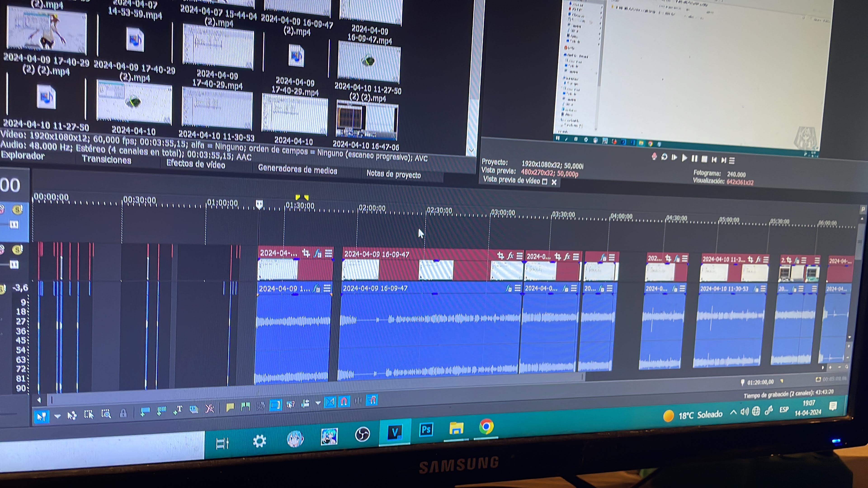Open Windows Settings gear on taskbar

click(259, 441)
